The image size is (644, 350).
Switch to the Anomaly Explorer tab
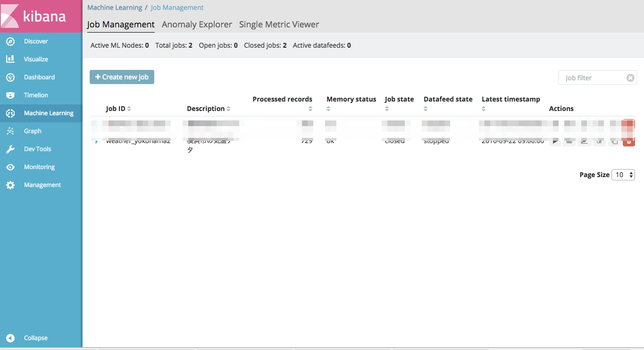197,25
